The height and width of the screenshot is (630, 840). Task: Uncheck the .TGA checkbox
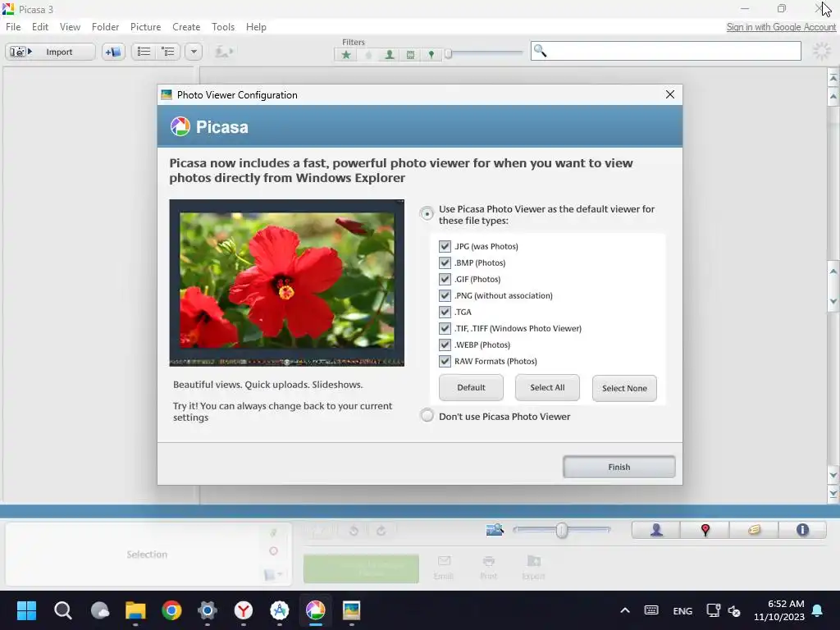445,312
